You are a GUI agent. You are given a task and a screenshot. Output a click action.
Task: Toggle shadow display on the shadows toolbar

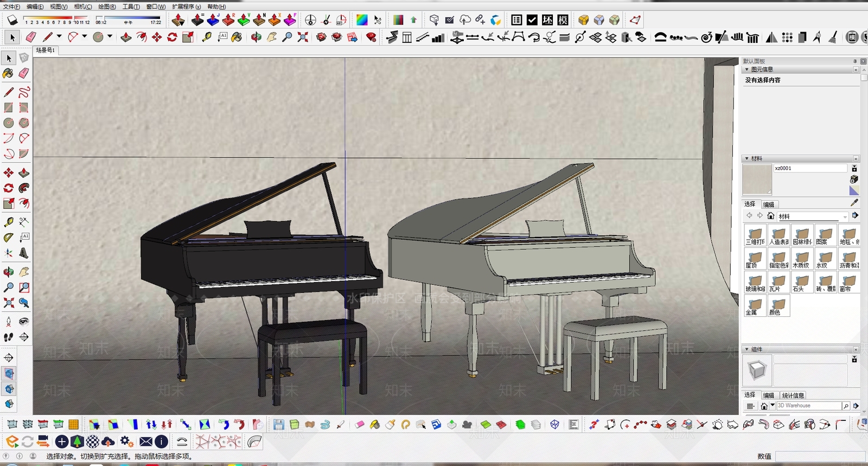(12, 21)
